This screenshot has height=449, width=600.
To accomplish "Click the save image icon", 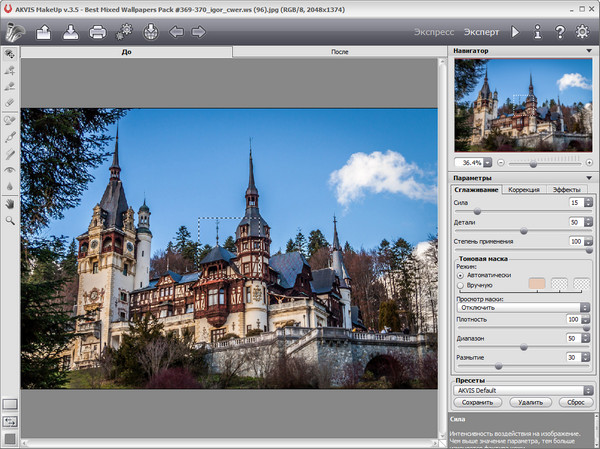I will (x=71, y=32).
